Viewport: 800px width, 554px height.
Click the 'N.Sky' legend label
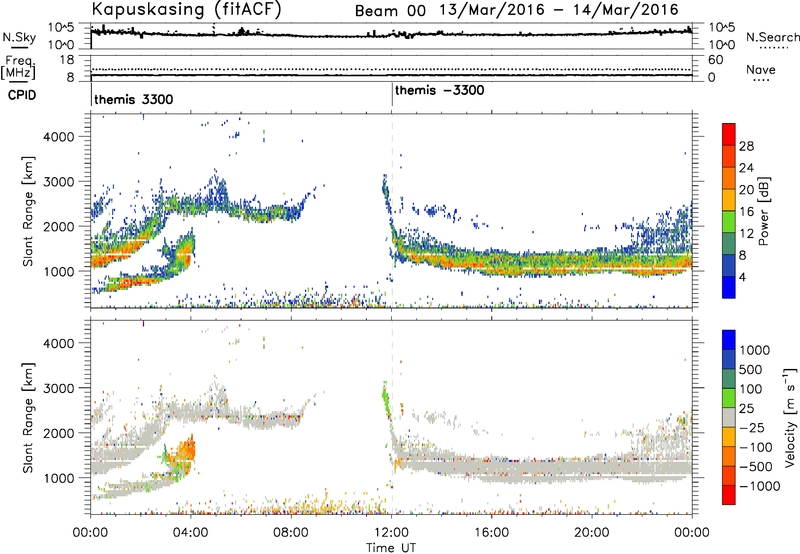point(19,37)
